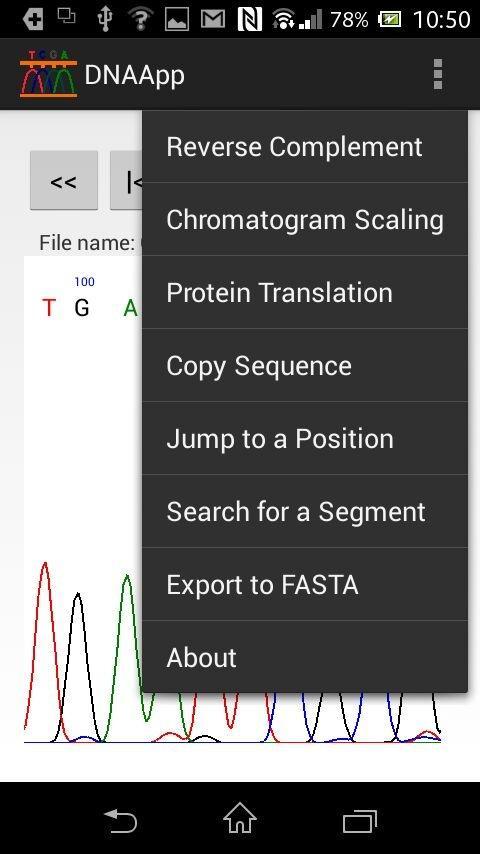This screenshot has width=480, height=854.
Task: Tap the << rewind button
Action: [x=64, y=181]
